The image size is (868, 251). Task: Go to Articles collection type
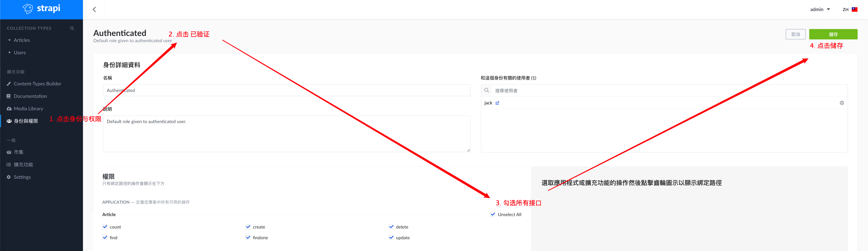pyautogui.click(x=22, y=40)
